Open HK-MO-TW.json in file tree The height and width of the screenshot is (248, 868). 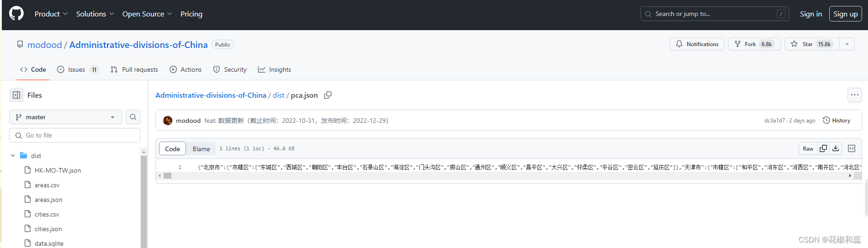click(57, 170)
